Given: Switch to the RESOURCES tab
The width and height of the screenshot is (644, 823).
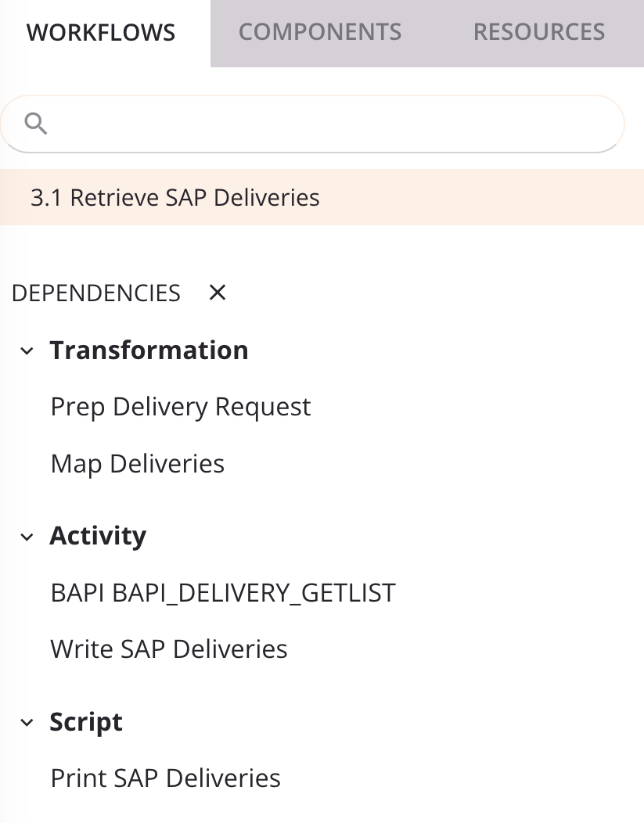Looking at the screenshot, I should [x=538, y=32].
